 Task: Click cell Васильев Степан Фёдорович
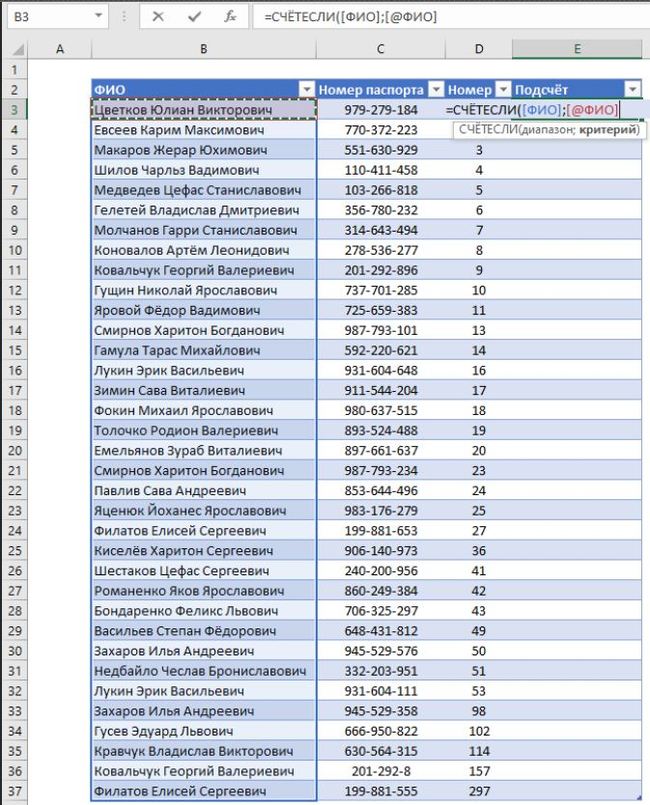tap(204, 631)
